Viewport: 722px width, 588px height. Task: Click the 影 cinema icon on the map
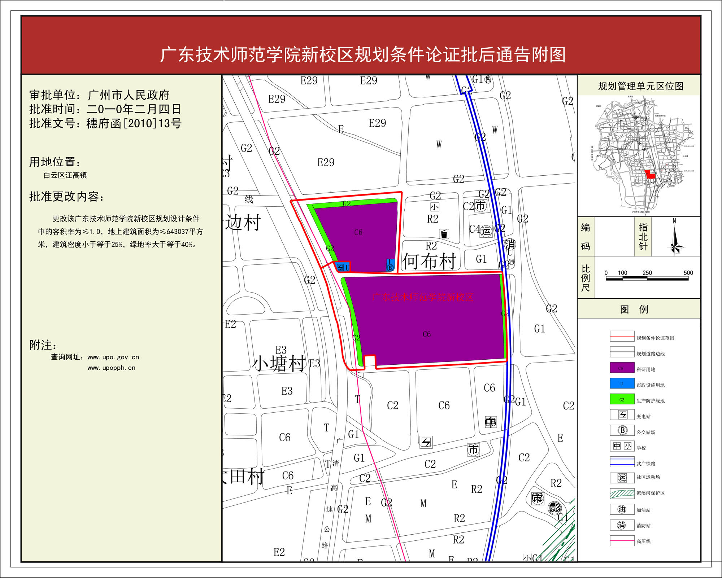[x=554, y=508]
